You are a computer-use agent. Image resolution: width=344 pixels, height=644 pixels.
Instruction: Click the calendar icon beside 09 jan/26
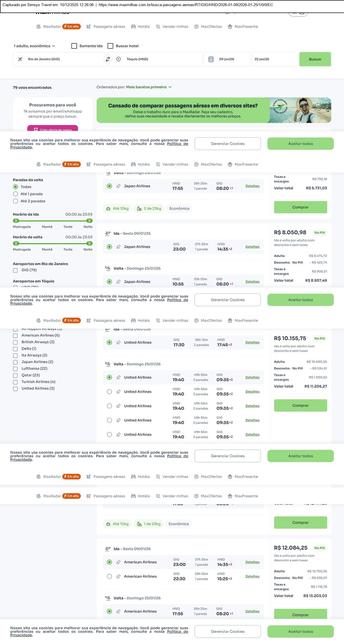pos(211,59)
